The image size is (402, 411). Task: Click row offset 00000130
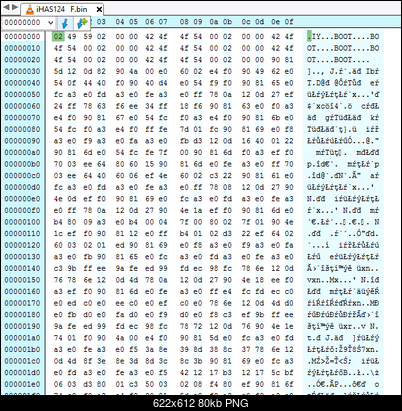(22, 257)
